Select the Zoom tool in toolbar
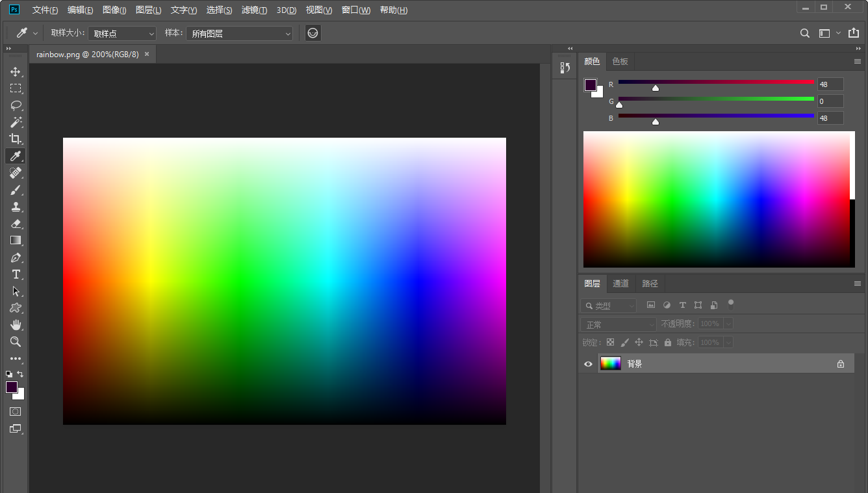 (16, 342)
